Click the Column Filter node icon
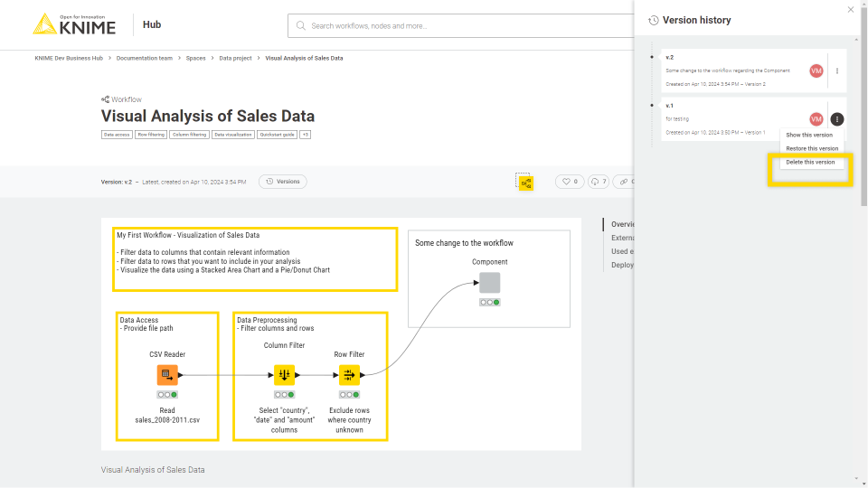This screenshot has width=868, height=488. pos(285,375)
